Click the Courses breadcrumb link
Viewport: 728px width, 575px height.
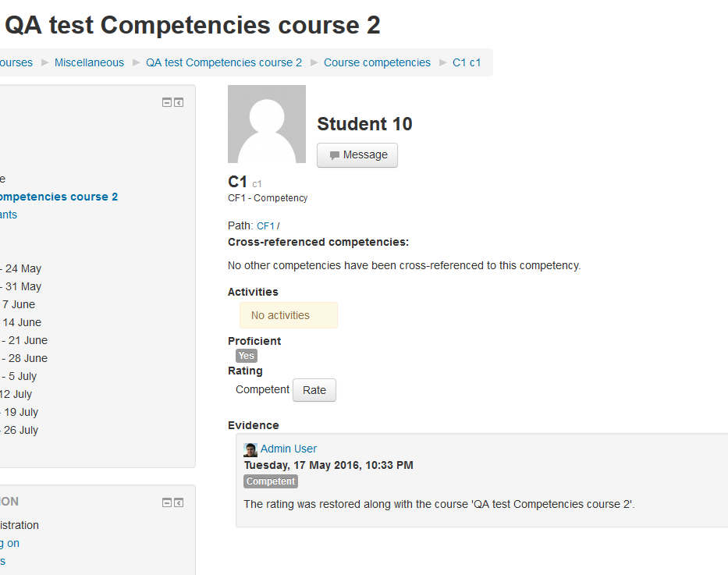click(x=16, y=62)
